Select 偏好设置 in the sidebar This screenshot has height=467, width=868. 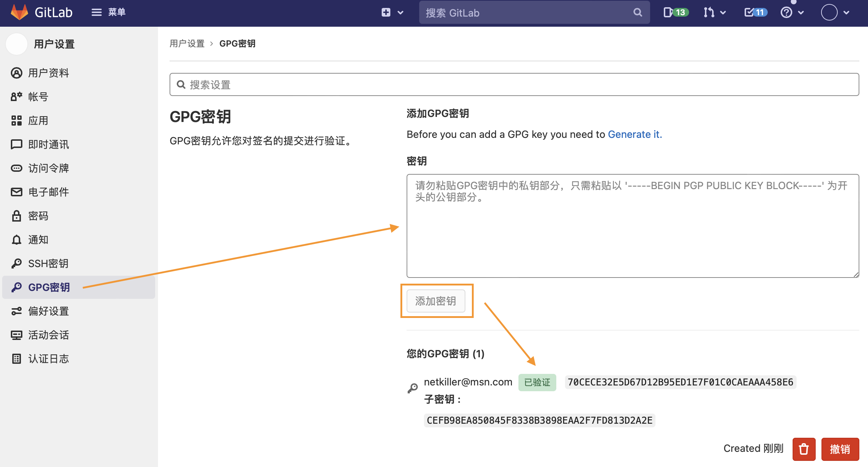(48, 311)
